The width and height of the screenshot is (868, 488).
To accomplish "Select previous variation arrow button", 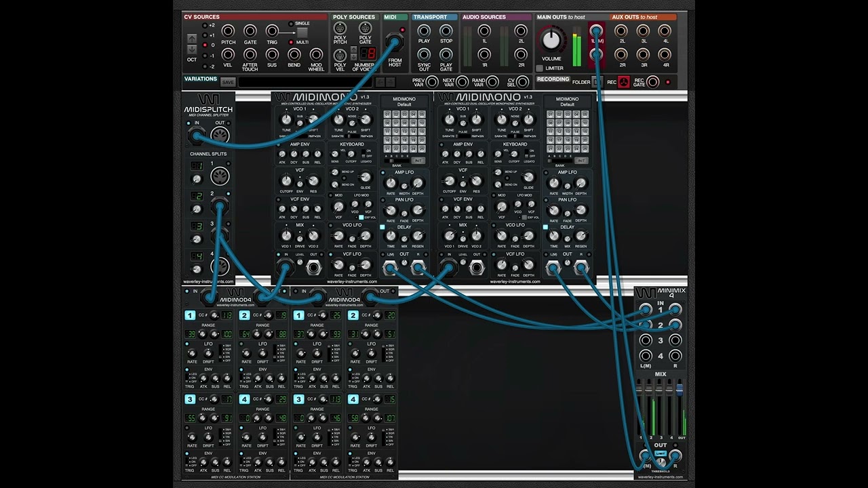I will pos(380,82).
